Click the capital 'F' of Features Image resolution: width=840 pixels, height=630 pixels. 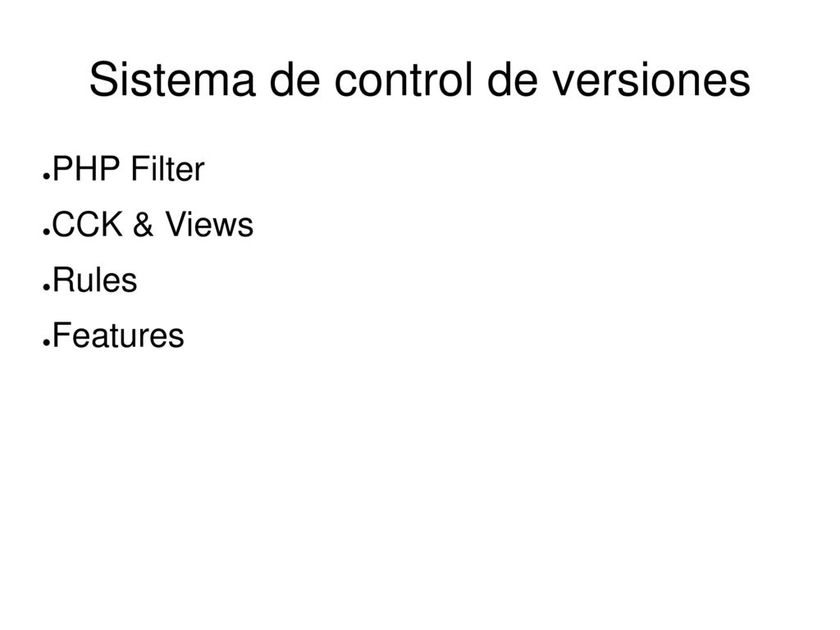62,336
